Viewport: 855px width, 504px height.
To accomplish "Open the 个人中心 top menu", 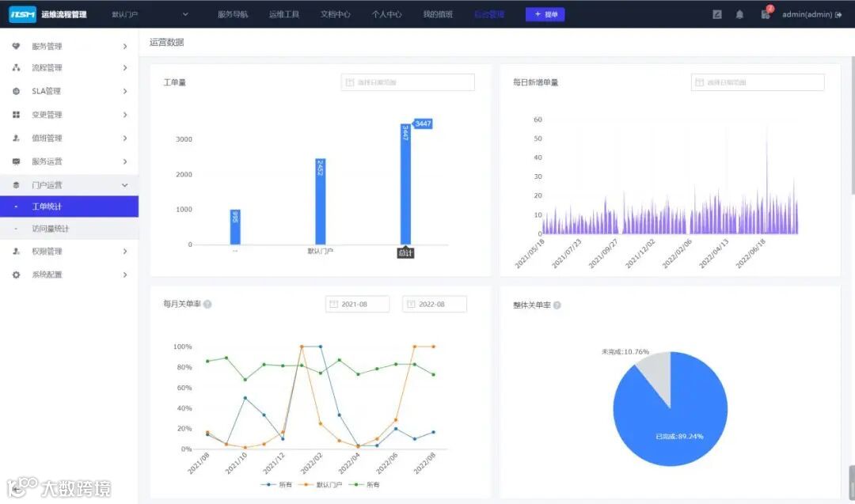I will [x=386, y=14].
